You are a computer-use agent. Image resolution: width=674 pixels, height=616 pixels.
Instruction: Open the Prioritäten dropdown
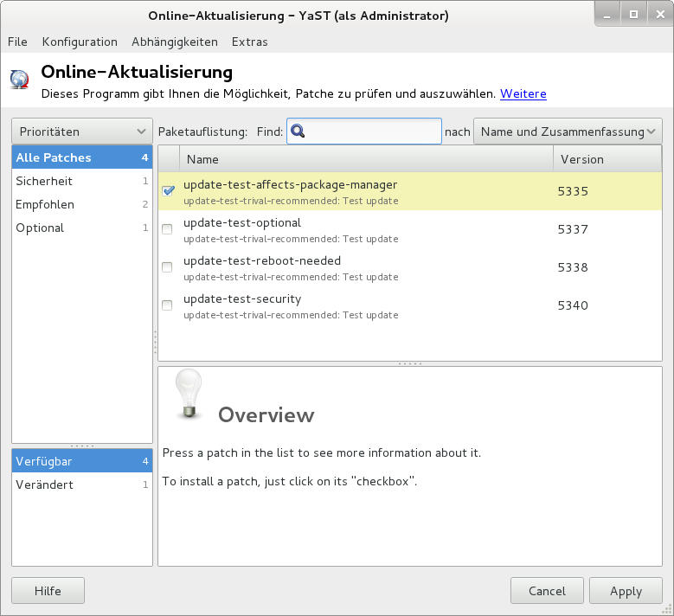point(82,132)
